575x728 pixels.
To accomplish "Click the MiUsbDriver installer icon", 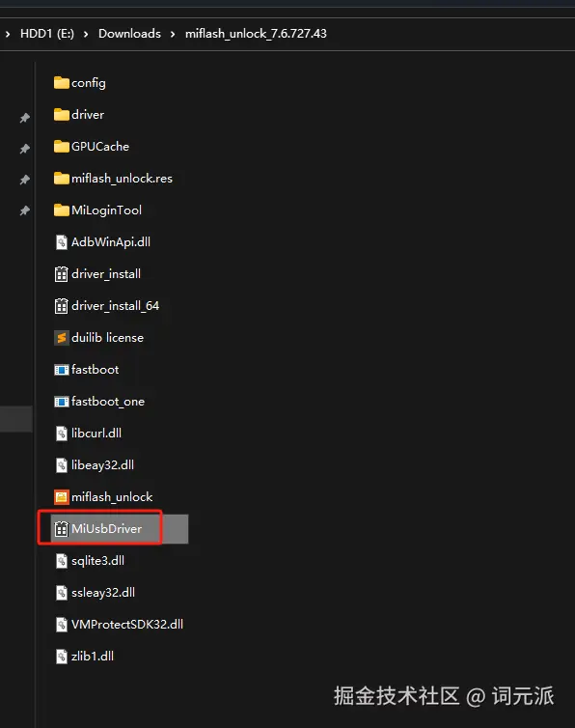I will (61, 529).
